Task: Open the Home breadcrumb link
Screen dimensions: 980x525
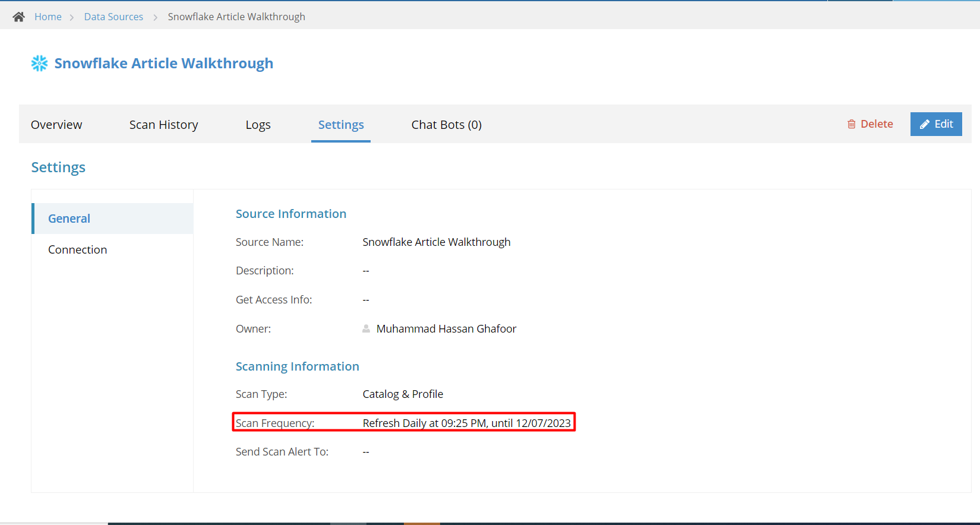Action: tap(48, 17)
